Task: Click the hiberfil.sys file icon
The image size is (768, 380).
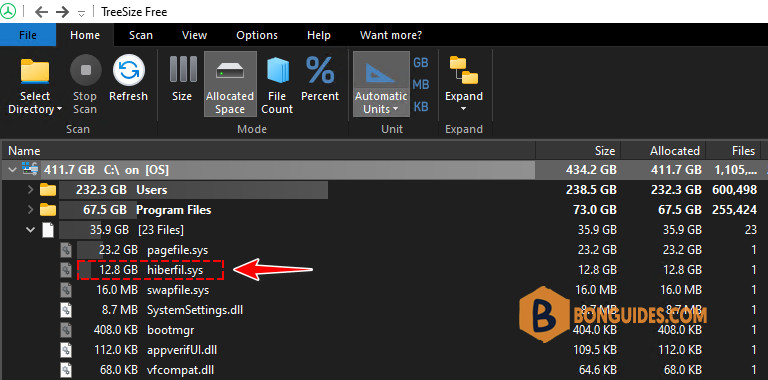Action: click(66, 270)
